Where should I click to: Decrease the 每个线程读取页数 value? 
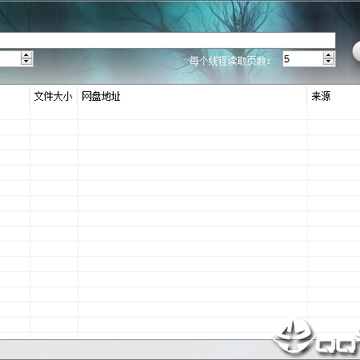pos(329,62)
